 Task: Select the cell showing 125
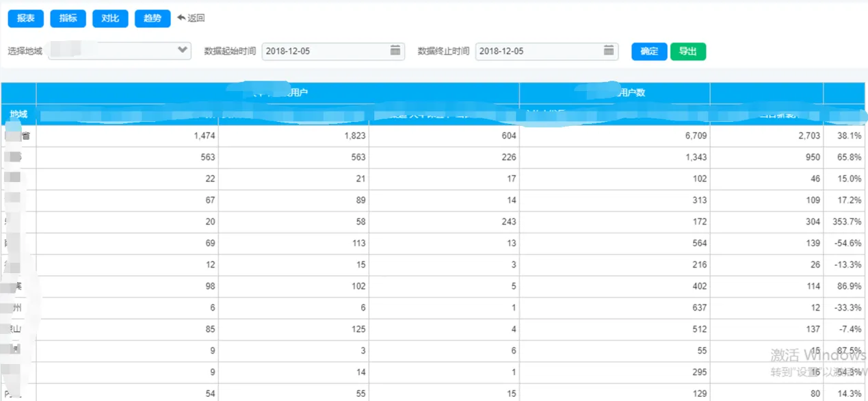pyautogui.click(x=293, y=330)
